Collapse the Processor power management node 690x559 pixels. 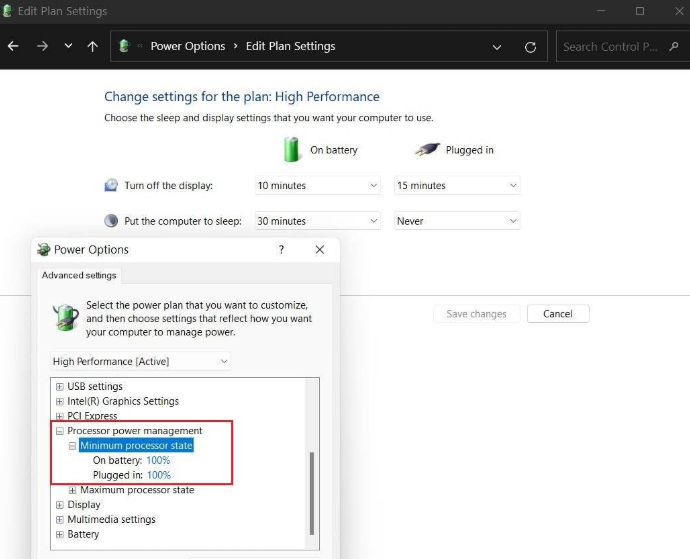point(60,431)
